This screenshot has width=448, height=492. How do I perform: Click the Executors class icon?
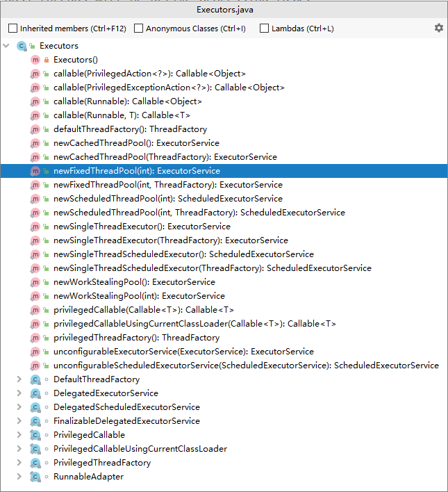coord(22,46)
